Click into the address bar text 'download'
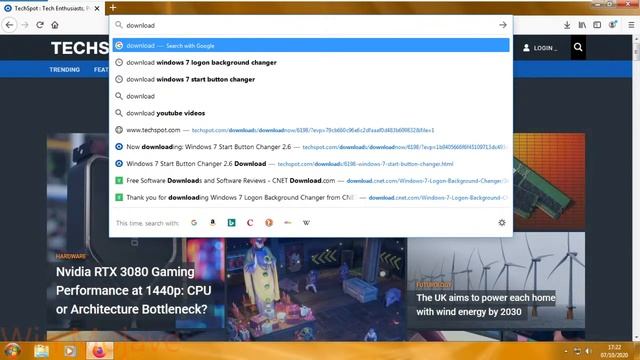Screen dimensions: 640x360 coord(140,25)
